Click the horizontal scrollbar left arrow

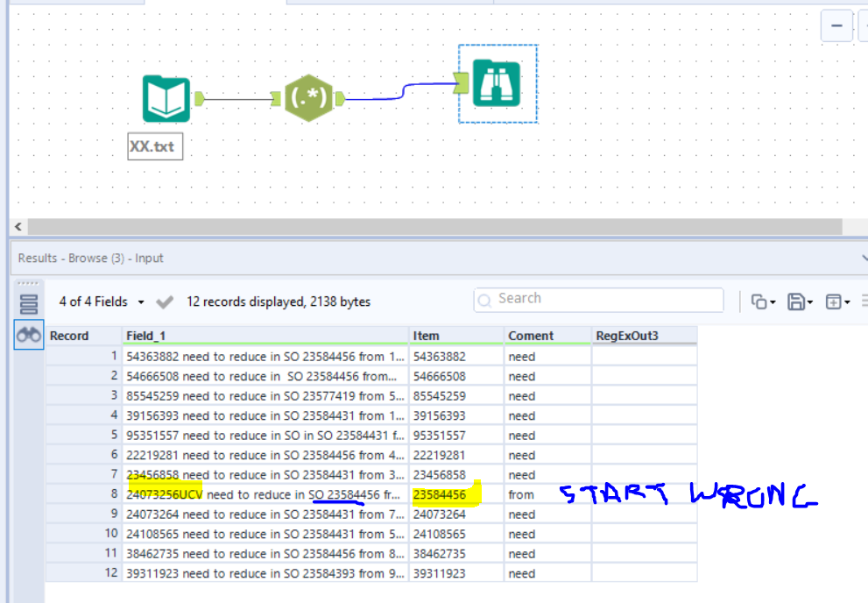tap(18, 226)
